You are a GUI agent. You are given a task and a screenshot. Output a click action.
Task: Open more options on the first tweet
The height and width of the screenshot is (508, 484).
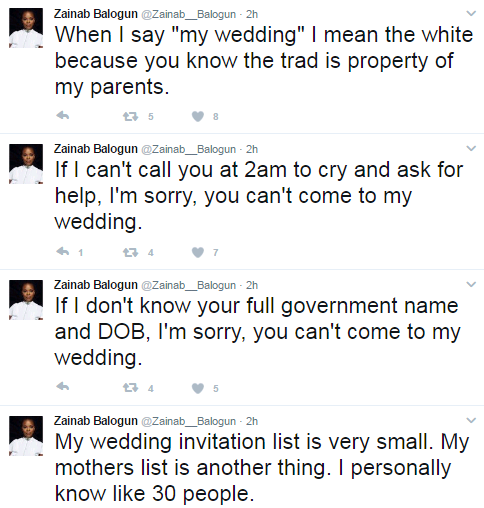pos(471,13)
